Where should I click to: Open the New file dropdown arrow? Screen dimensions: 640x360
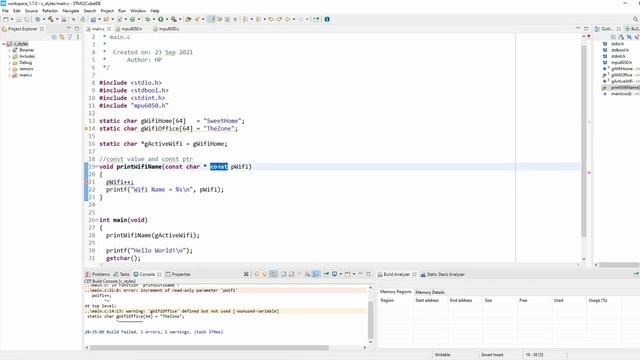click(12, 19)
